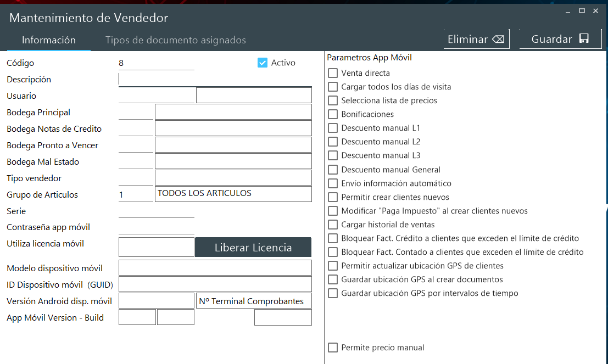Image resolution: width=608 pixels, height=364 pixels.
Task: Uncheck the Activo checkbox
Action: point(263,63)
